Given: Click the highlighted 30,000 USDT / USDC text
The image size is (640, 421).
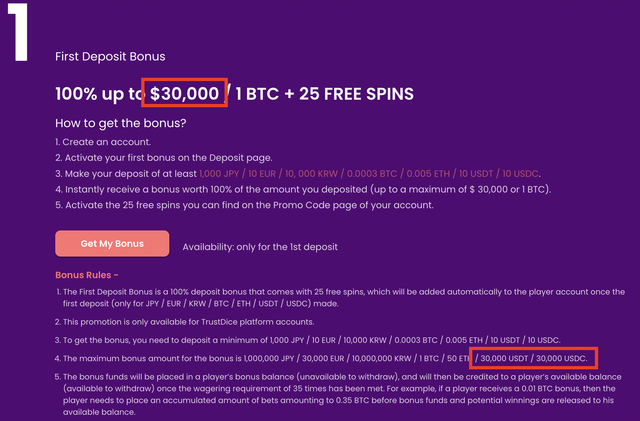Looking at the screenshot, I should pyautogui.click(x=533, y=359).
